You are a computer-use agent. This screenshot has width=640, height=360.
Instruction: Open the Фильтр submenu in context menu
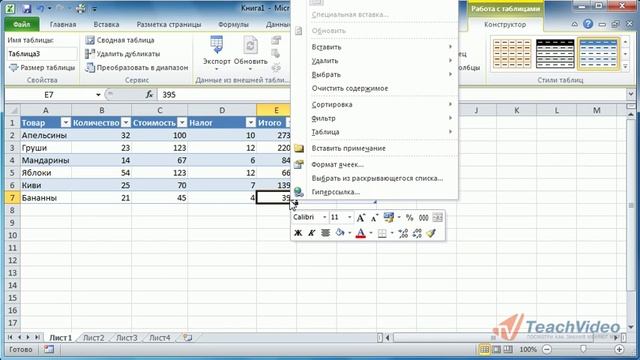(x=382, y=118)
